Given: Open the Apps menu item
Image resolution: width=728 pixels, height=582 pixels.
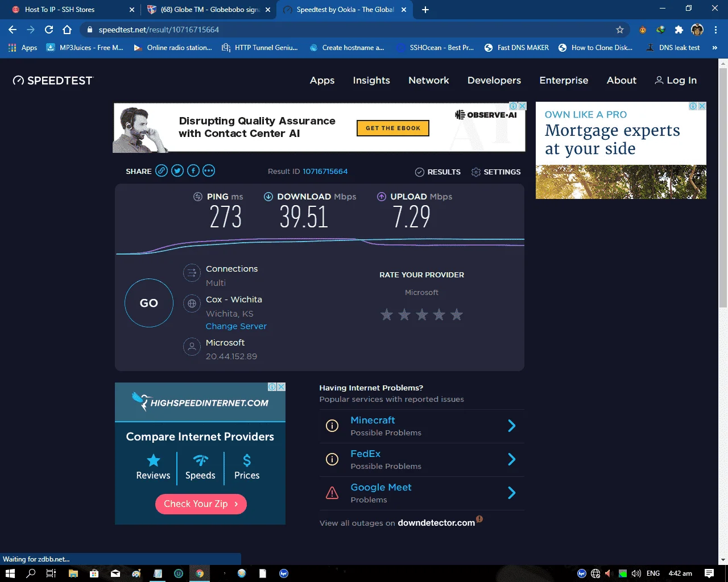Looking at the screenshot, I should point(322,81).
